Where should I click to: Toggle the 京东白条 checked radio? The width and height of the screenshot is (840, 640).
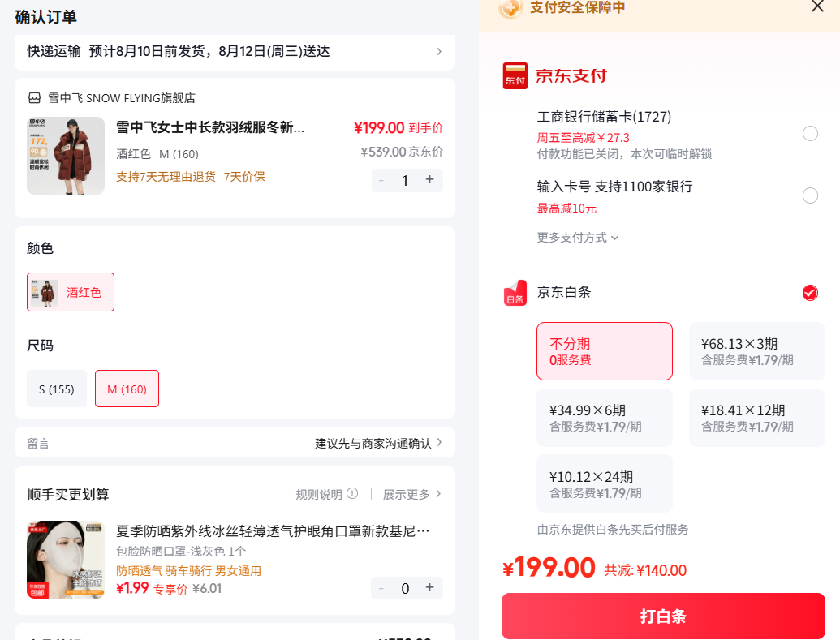[810, 293]
